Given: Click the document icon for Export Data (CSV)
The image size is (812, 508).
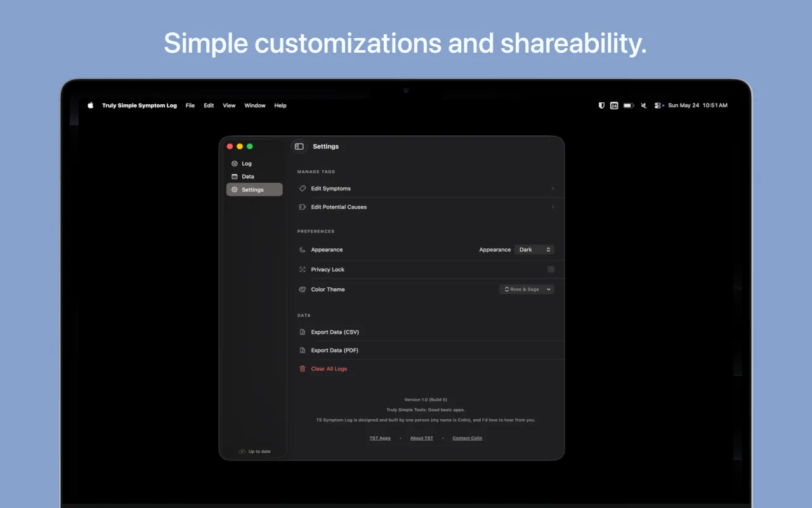Looking at the screenshot, I should 303,332.
